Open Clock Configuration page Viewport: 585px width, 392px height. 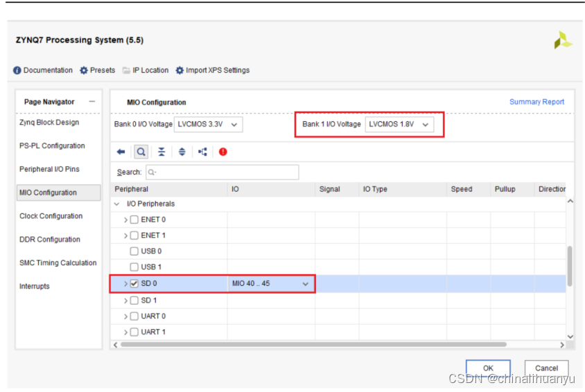click(51, 216)
